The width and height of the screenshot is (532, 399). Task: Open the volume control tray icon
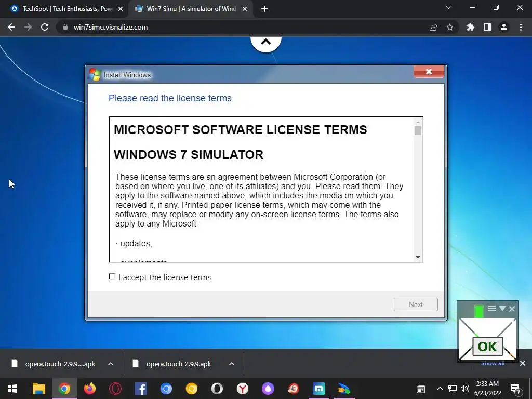[x=465, y=389]
